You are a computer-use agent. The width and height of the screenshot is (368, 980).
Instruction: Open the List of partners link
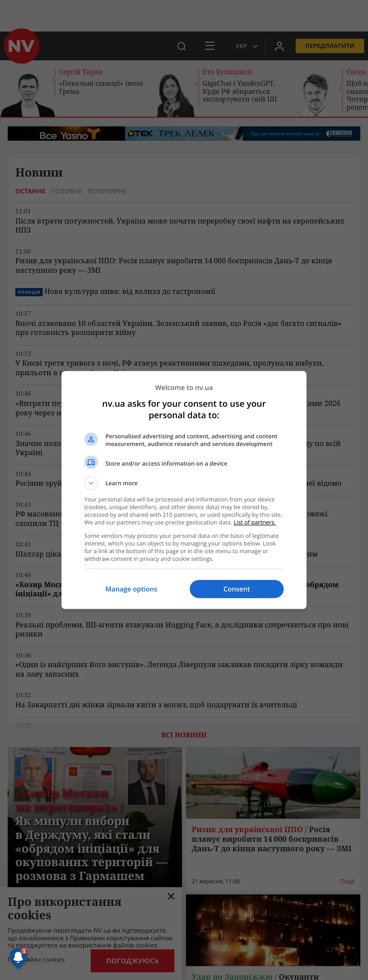point(254,522)
